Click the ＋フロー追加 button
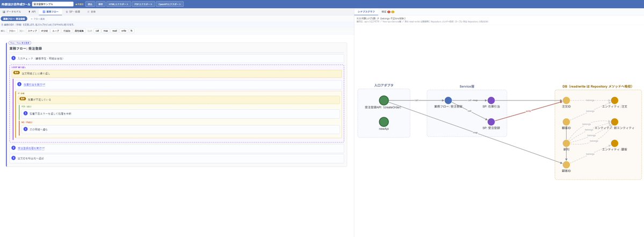The width and height of the screenshot is (644, 237). point(38,19)
